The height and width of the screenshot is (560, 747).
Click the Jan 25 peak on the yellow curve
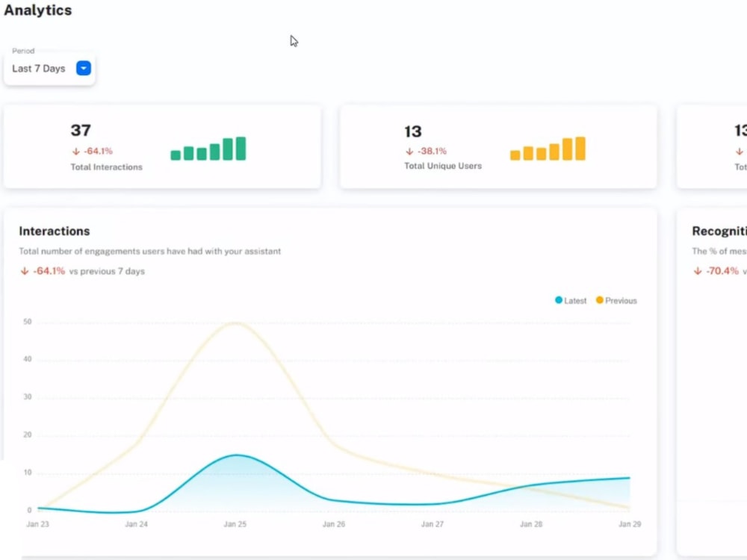point(235,323)
